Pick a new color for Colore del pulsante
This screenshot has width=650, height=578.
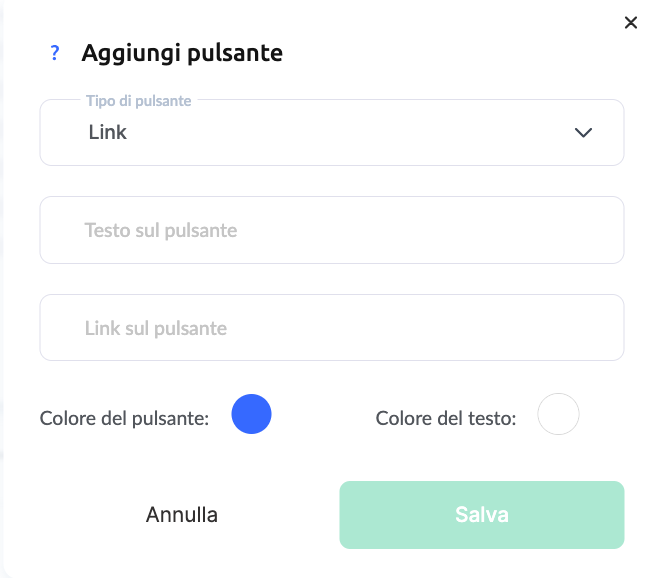[251, 414]
